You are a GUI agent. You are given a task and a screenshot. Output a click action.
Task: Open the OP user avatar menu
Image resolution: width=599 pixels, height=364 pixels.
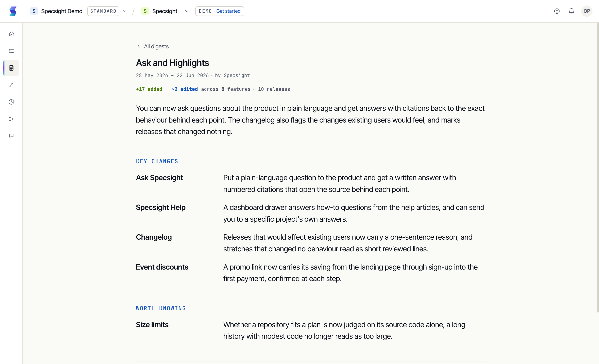[x=587, y=11]
